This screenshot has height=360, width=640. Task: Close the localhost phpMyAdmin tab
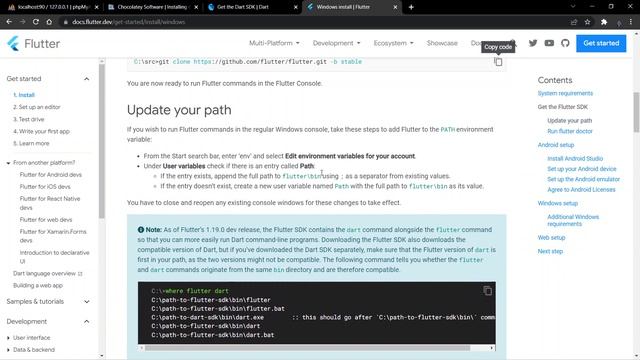(x=97, y=7)
